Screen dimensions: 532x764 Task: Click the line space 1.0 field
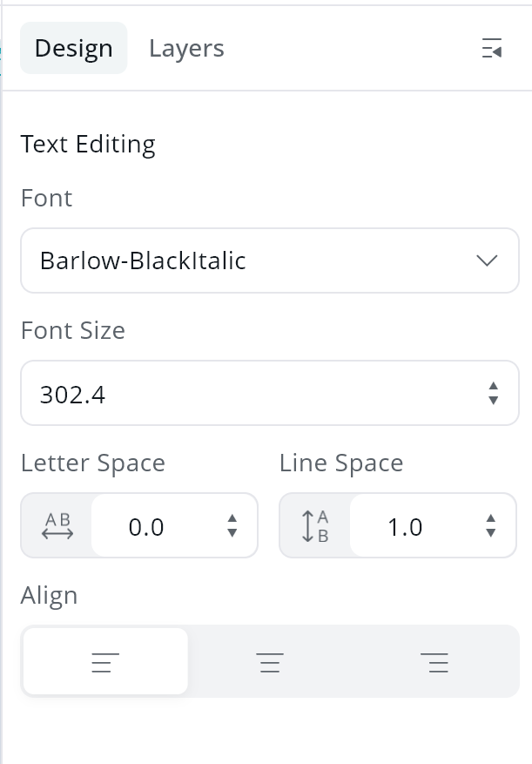point(409,527)
